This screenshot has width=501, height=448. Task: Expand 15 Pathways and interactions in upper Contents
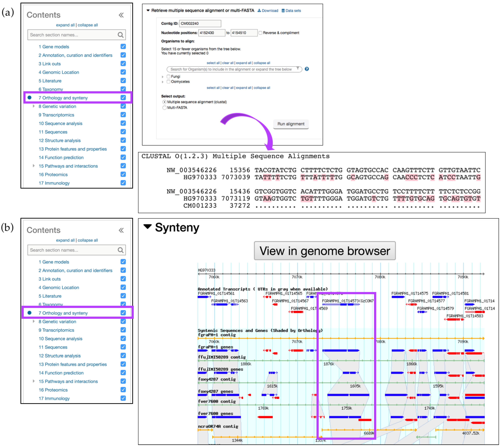tap(34, 166)
